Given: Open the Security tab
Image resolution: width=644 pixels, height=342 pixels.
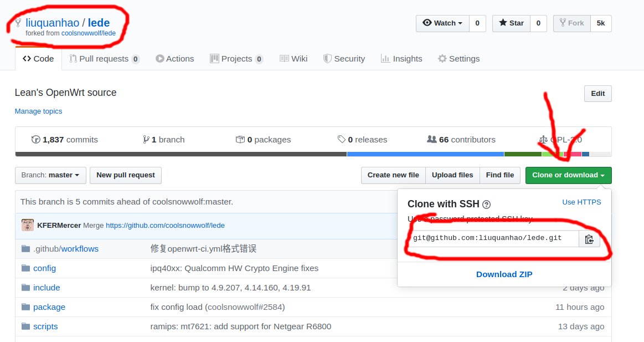Looking at the screenshot, I should (344, 59).
